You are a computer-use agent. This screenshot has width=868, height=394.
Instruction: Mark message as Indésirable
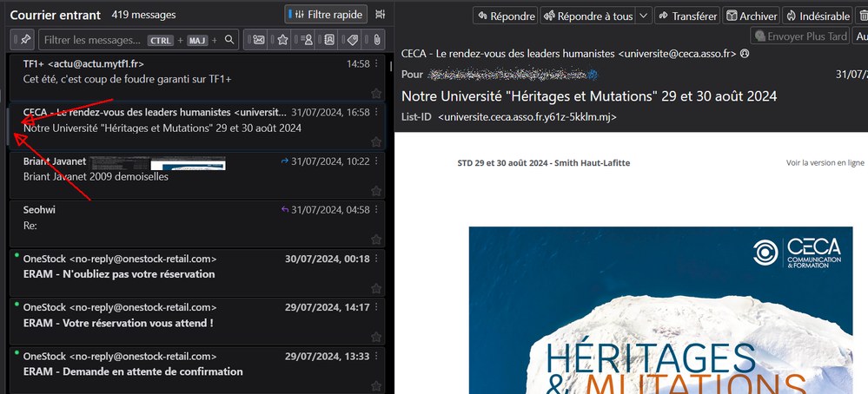pyautogui.click(x=818, y=16)
